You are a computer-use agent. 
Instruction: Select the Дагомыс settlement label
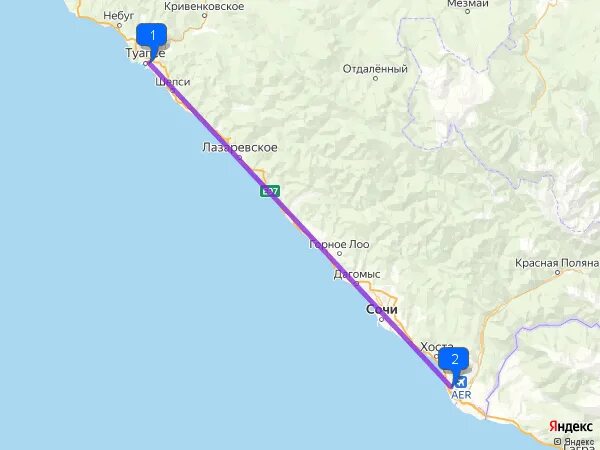pyautogui.click(x=357, y=274)
